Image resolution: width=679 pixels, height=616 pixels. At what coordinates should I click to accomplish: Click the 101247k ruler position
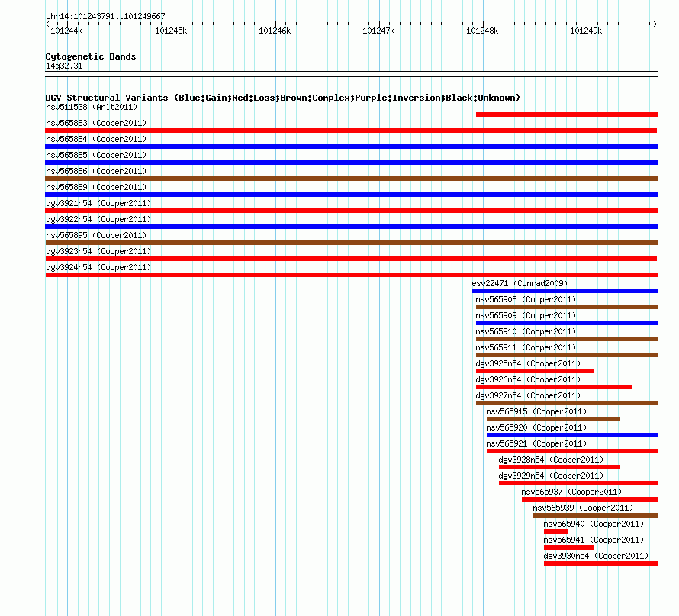[x=378, y=31]
